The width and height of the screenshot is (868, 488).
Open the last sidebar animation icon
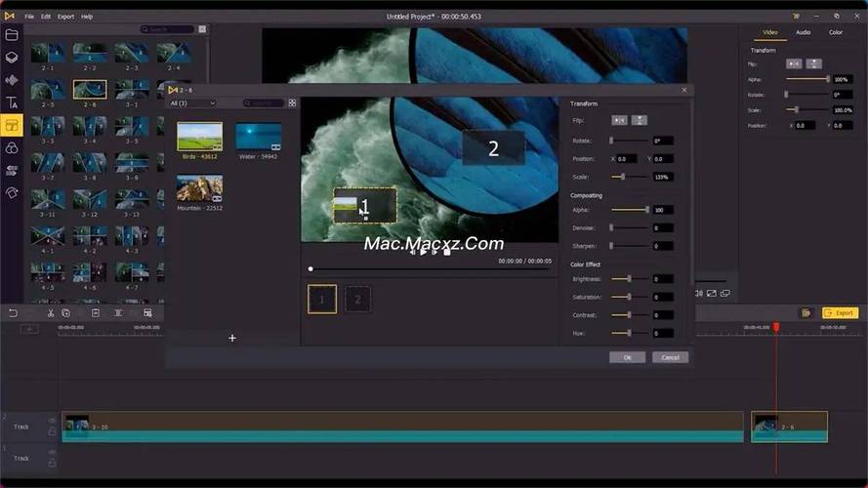click(x=12, y=192)
